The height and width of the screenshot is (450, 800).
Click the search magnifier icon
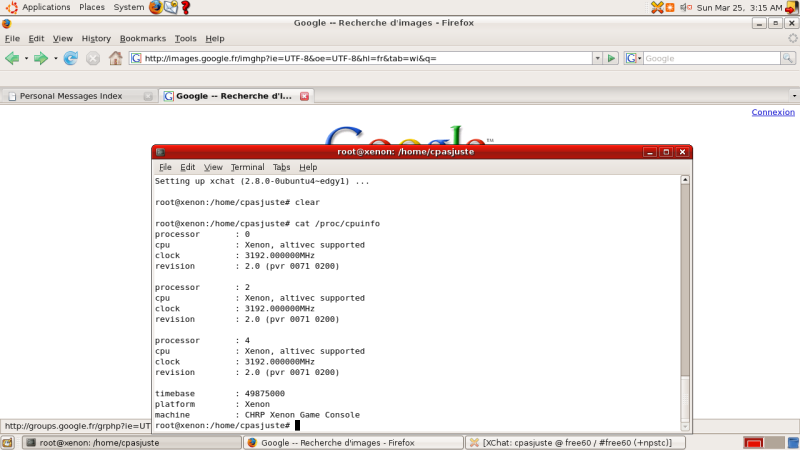[788, 58]
